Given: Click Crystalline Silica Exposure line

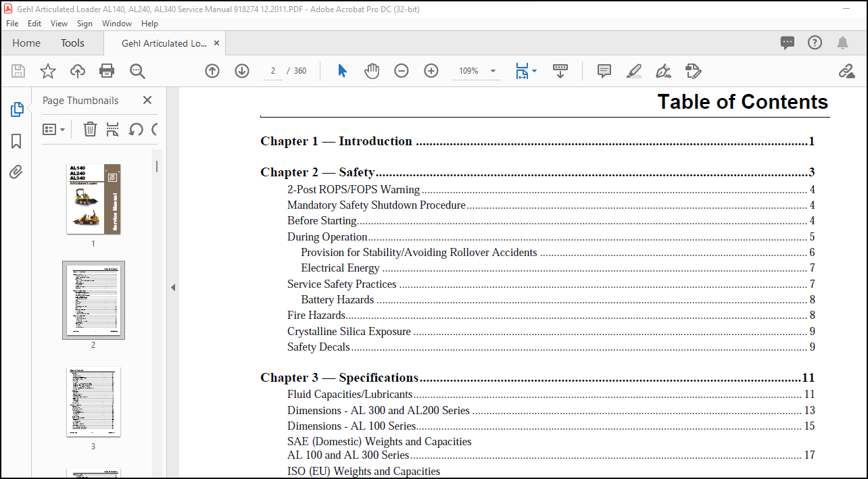Looking at the screenshot, I should click(x=551, y=332).
